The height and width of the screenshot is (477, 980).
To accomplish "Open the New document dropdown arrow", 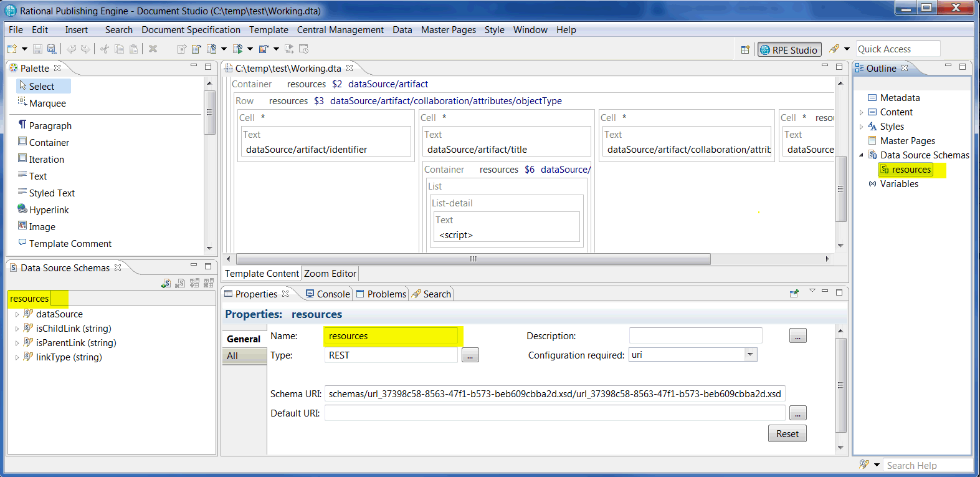I will (x=24, y=49).
